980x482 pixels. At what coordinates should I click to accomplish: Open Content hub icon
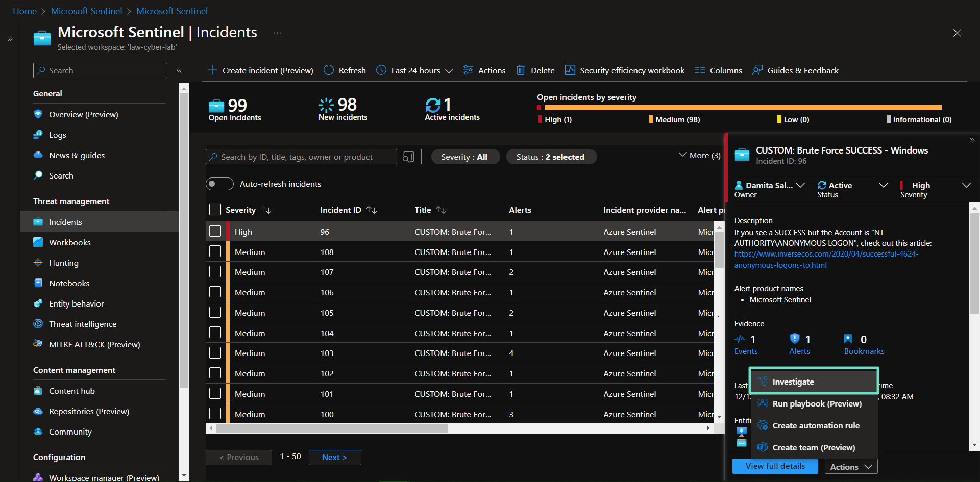pos(38,391)
